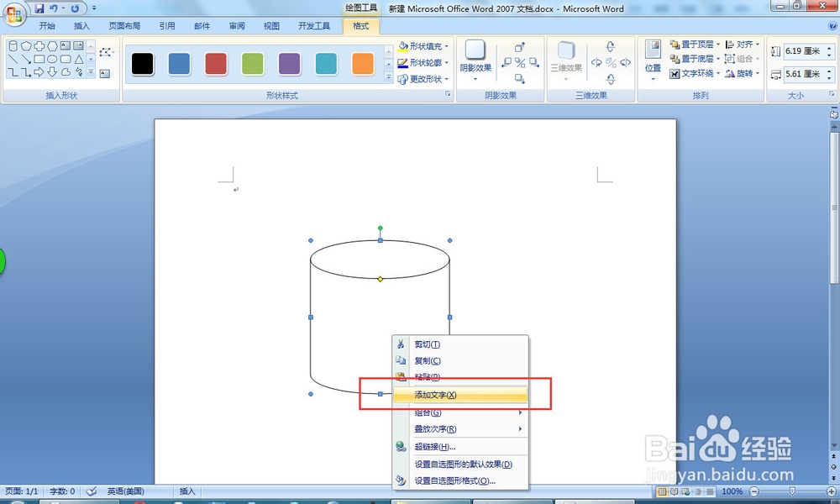840x504 pixels.
Task: Pick the pentagon shape from the gallery
Action: coord(26,45)
